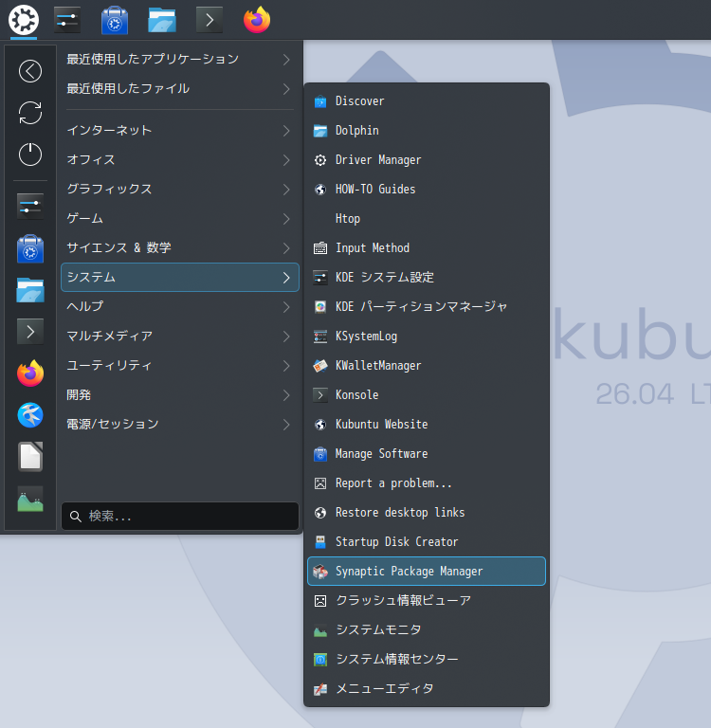This screenshot has width=711, height=728.
Task: Open KDE システム設定
Action: point(427,277)
